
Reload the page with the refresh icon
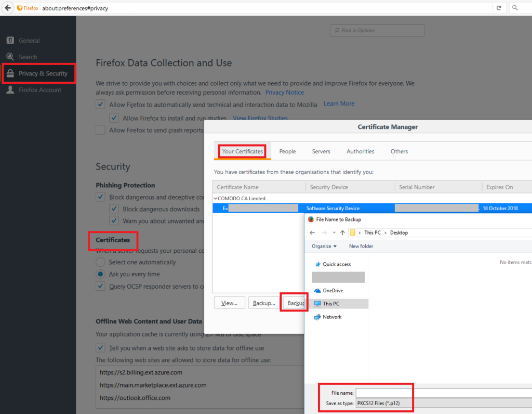(499, 8)
